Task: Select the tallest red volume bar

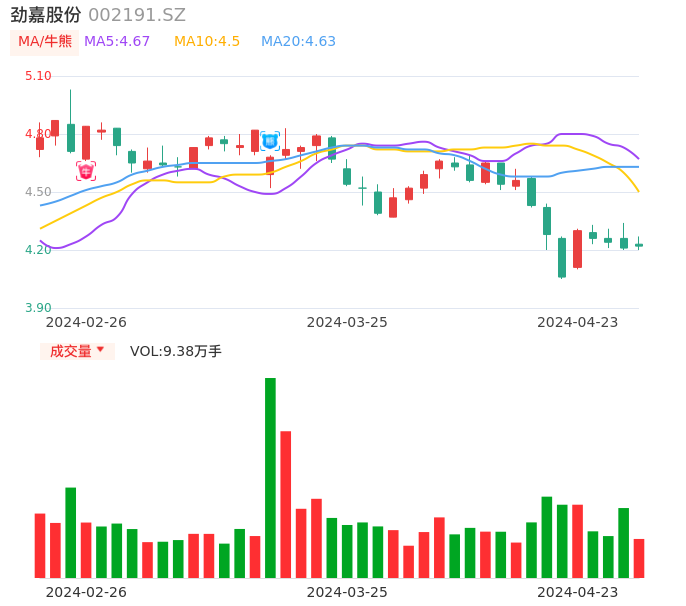Action: click(x=286, y=504)
